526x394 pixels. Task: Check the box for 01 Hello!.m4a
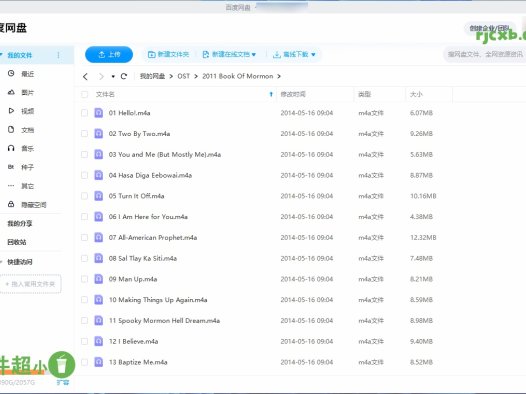pos(85,113)
